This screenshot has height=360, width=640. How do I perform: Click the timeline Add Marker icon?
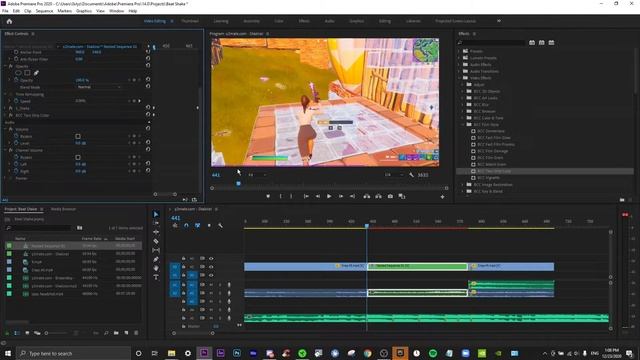[209, 225]
